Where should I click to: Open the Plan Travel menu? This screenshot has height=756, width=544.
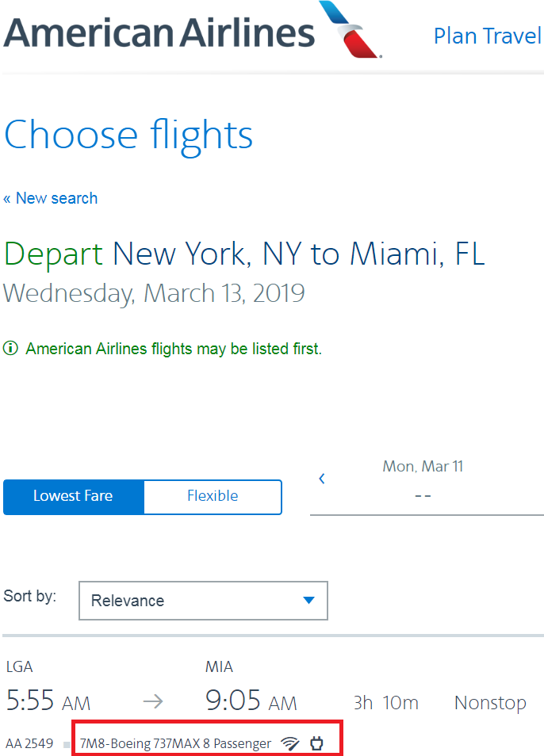tap(488, 36)
